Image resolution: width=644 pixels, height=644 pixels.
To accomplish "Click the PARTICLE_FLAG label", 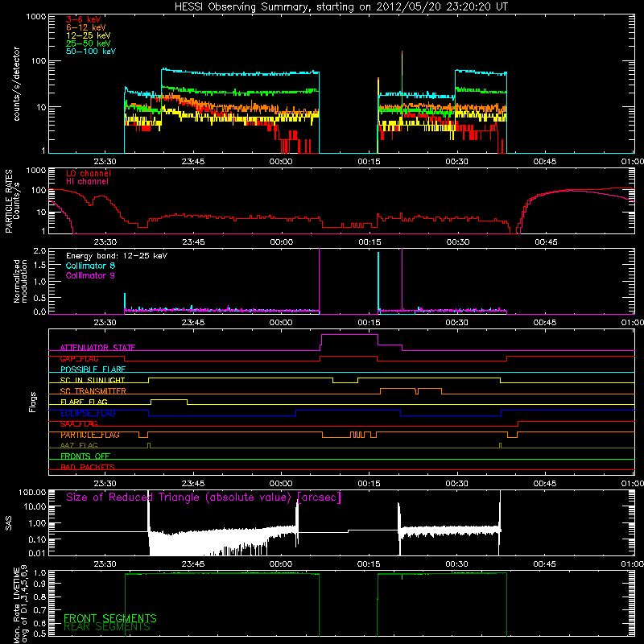I will (90, 435).
